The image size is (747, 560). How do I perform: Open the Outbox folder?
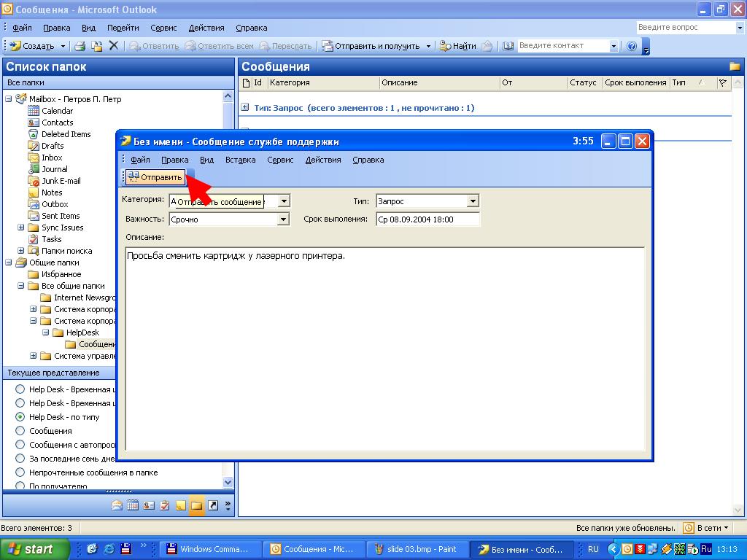(x=55, y=204)
